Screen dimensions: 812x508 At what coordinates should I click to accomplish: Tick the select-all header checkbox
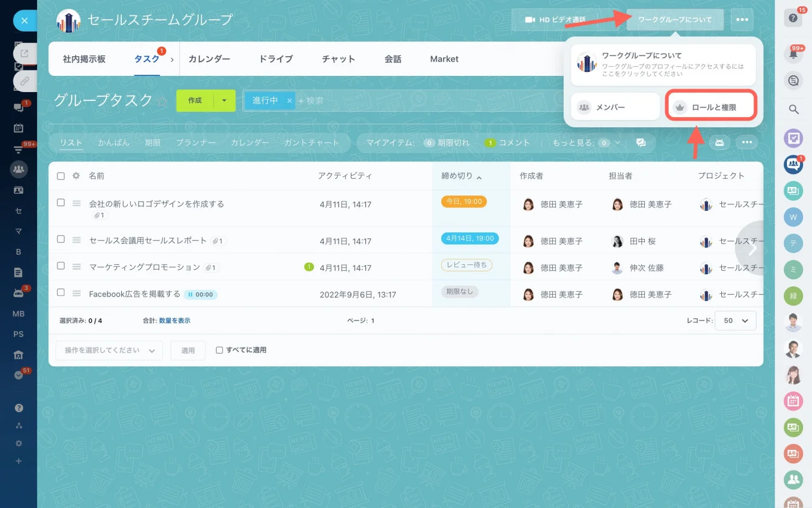(60, 176)
